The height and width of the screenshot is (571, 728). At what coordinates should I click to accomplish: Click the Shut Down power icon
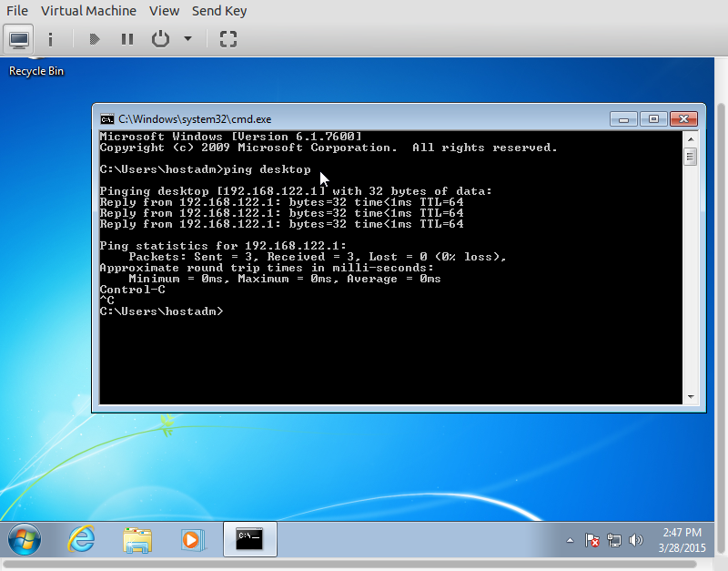pos(160,39)
